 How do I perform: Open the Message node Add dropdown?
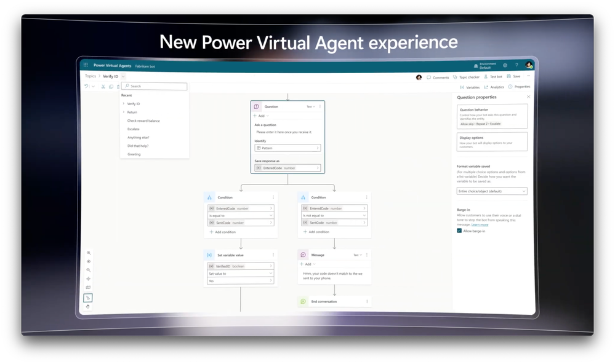coord(308,264)
